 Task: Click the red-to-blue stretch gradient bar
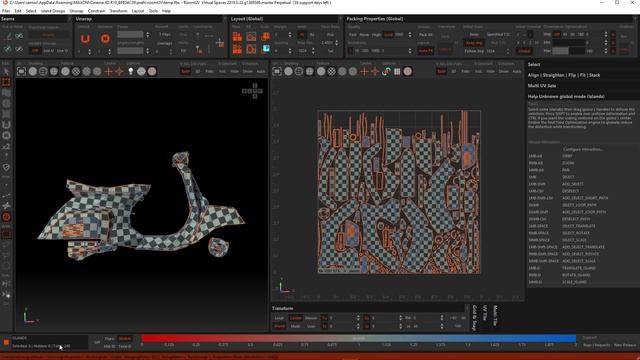pyautogui.click(x=358, y=338)
